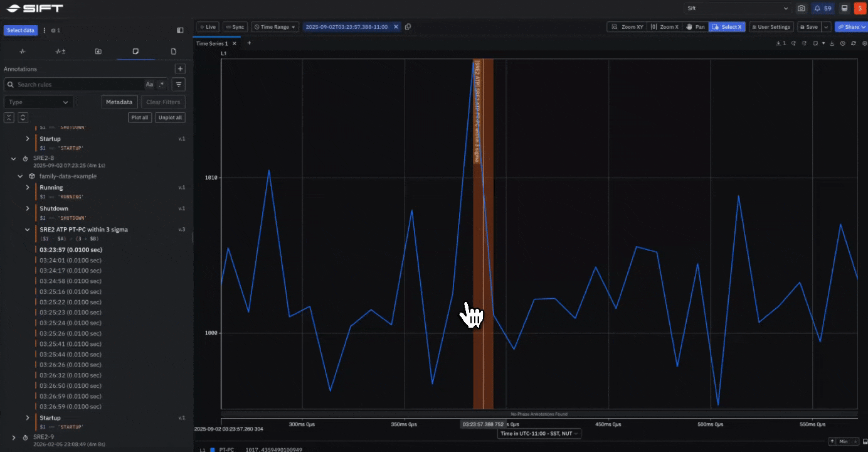Open the Sift workspace selector

pyautogui.click(x=738, y=9)
